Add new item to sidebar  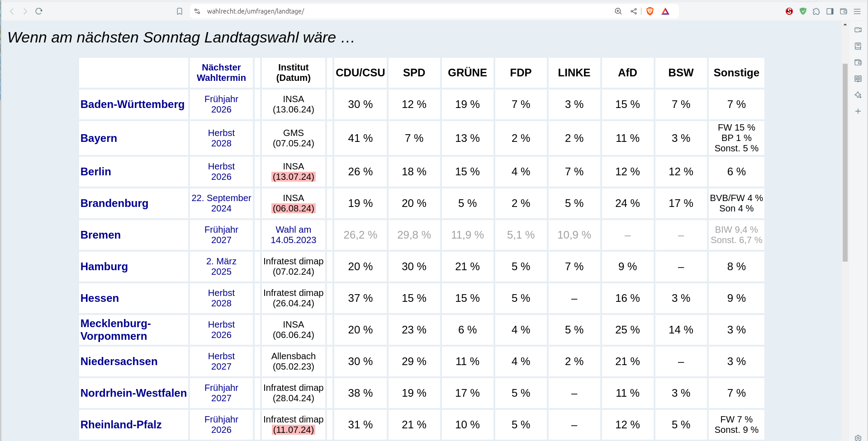tap(858, 111)
